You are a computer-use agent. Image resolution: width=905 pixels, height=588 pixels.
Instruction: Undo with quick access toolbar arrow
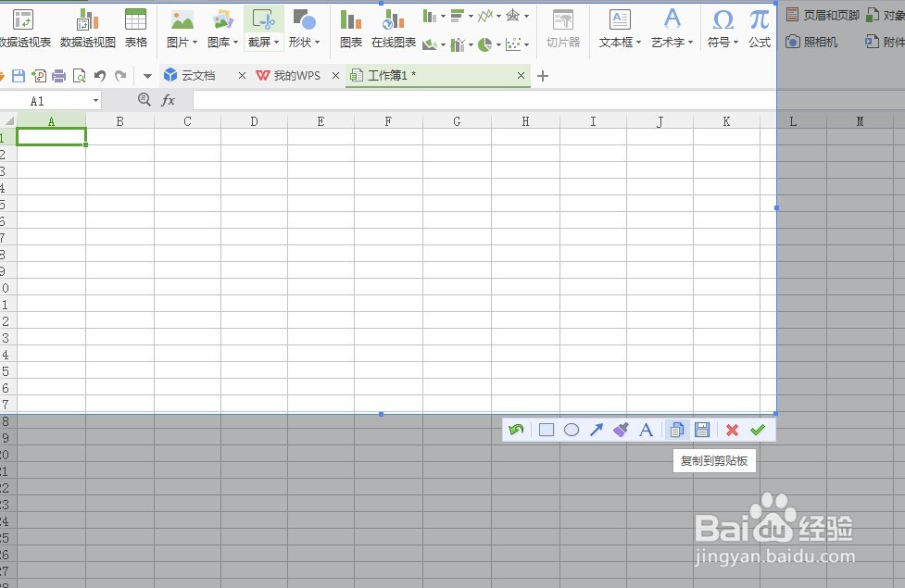pos(100,76)
